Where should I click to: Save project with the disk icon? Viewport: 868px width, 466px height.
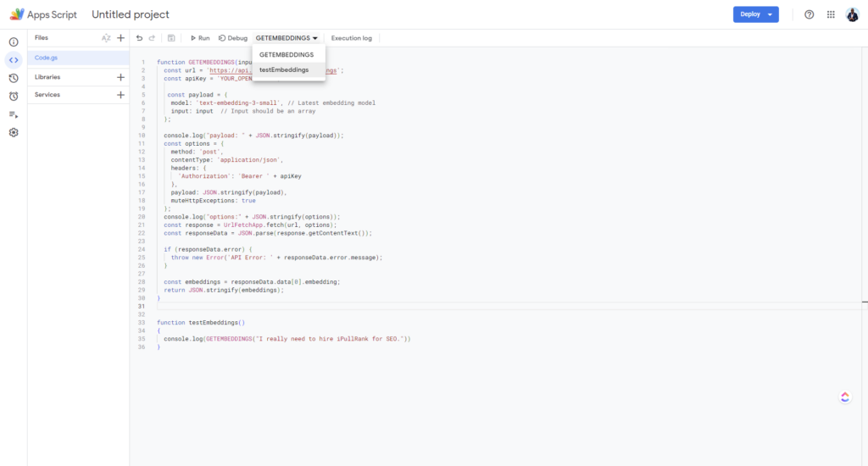(171, 38)
